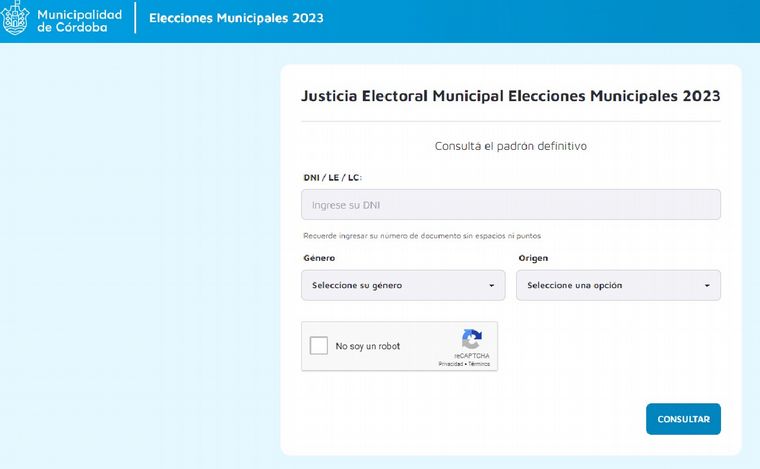Click the "Consulta el padrón definitivo" subtitle
Screen dimensions: 760x469
(x=510, y=146)
